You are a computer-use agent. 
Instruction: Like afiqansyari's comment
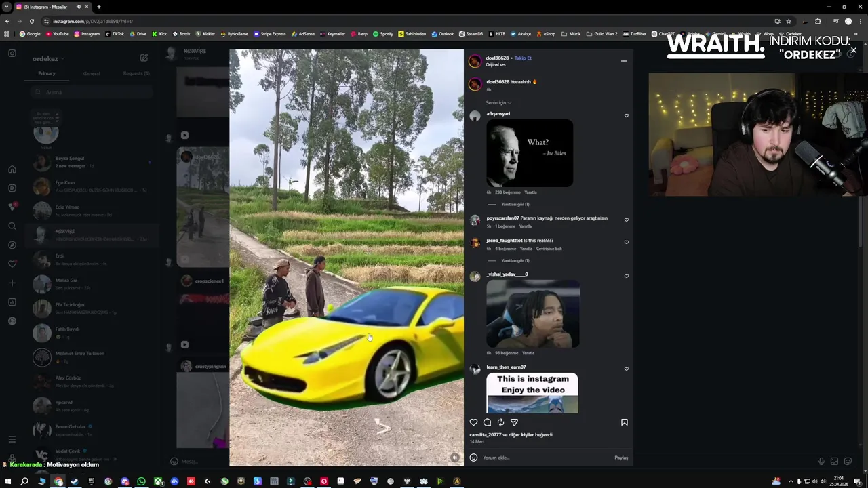[626, 115]
